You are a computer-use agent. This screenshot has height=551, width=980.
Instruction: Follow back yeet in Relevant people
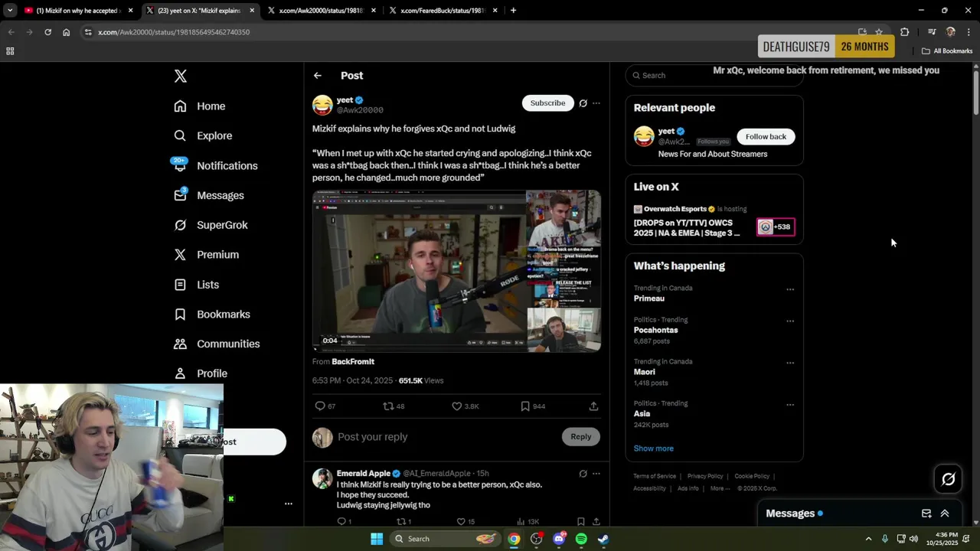[766, 137]
